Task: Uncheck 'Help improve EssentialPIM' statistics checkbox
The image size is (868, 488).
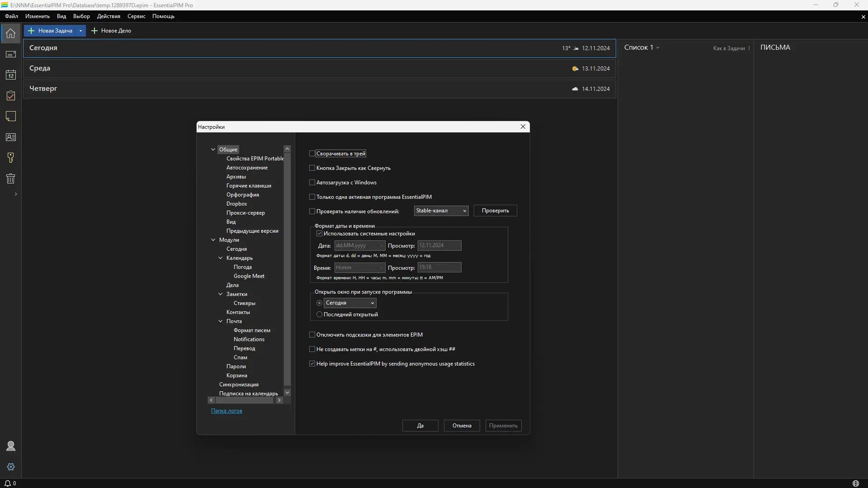Action: click(312, 364)
